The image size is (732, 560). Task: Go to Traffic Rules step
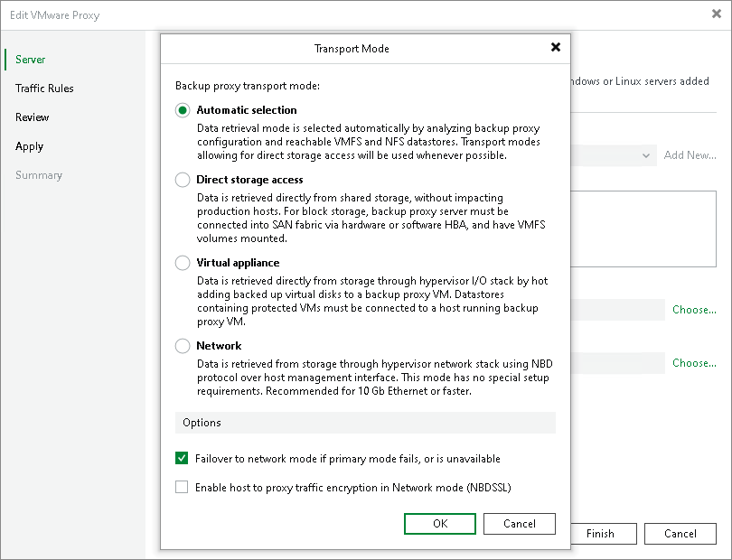point(44,89)
